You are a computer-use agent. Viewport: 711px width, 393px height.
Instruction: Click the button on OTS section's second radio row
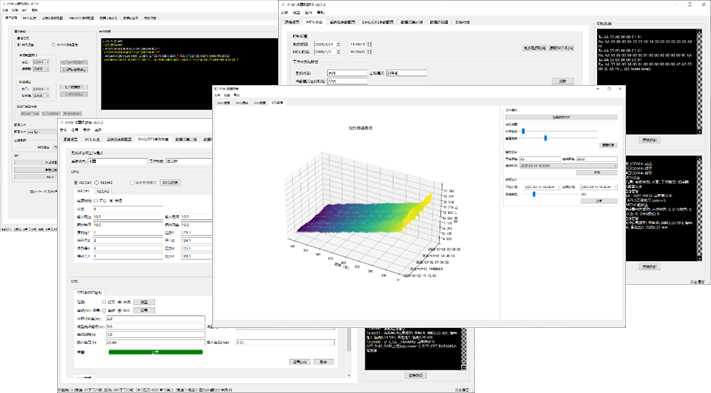tap(144, 311)
